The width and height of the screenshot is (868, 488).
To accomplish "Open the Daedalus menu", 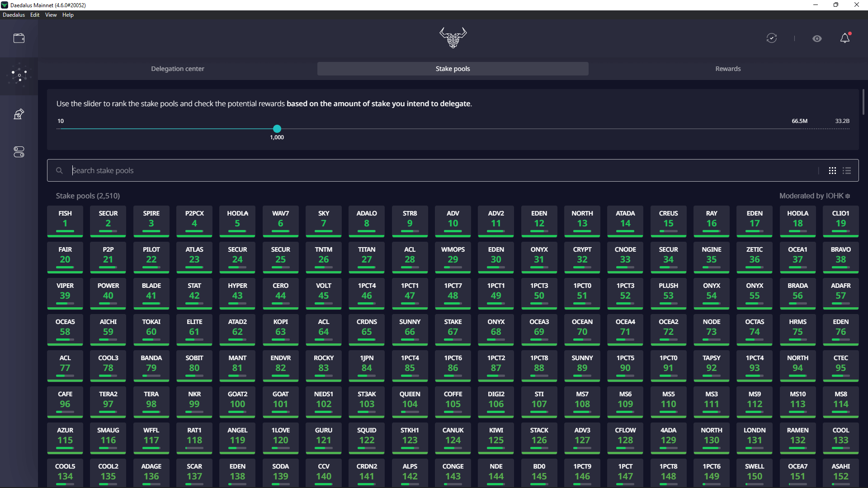I will 14,15.
